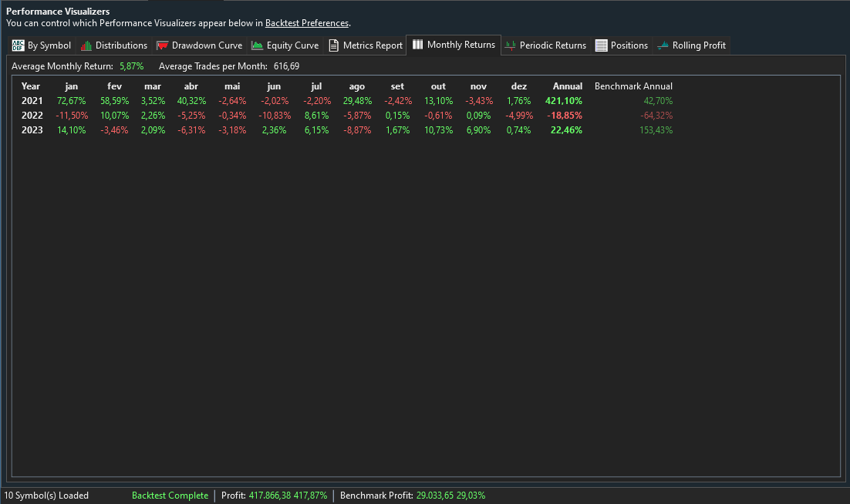Click the Rolling Profit icon

[x=663, y=45]
